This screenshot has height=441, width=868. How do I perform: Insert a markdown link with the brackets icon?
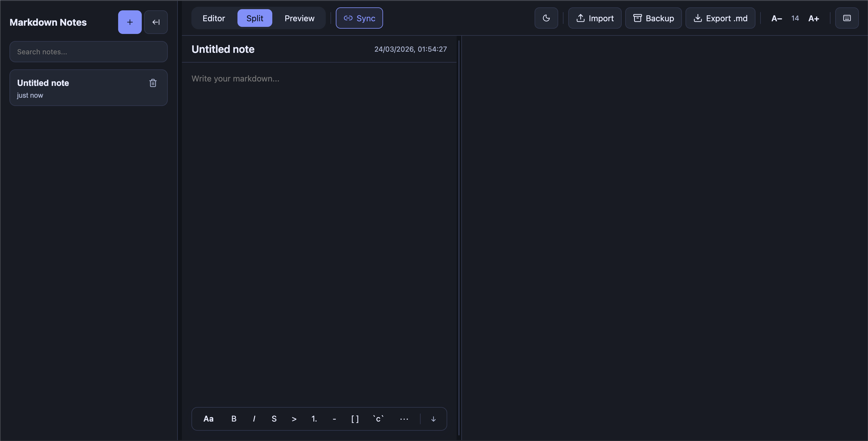355,419
